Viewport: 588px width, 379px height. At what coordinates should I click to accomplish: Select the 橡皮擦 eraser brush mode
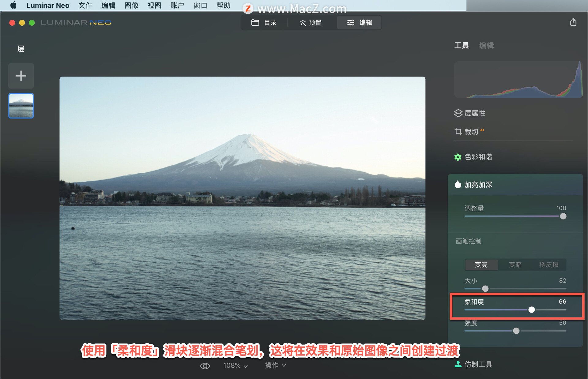coord(549,265)
